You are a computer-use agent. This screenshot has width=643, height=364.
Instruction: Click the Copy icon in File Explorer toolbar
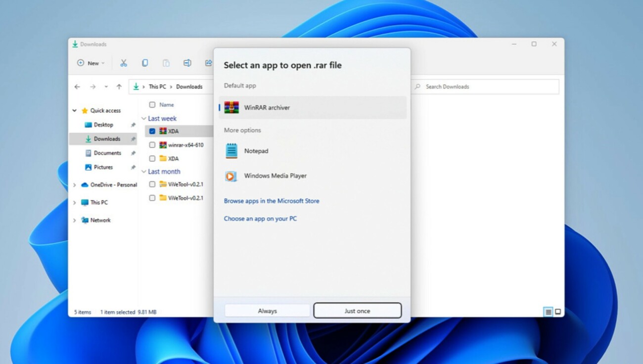click(145, 63)
